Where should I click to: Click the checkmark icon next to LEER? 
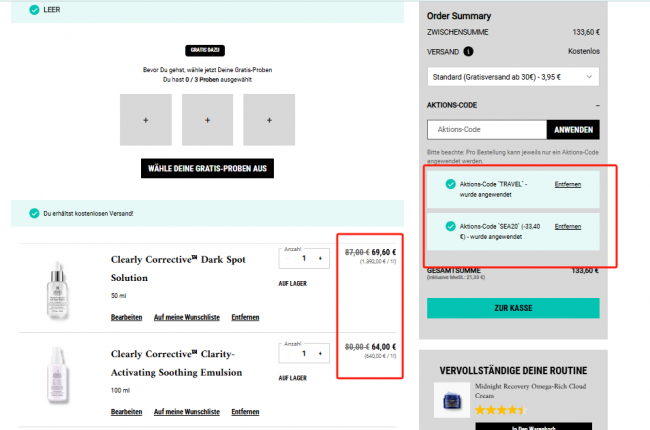(x=34, y=10)
